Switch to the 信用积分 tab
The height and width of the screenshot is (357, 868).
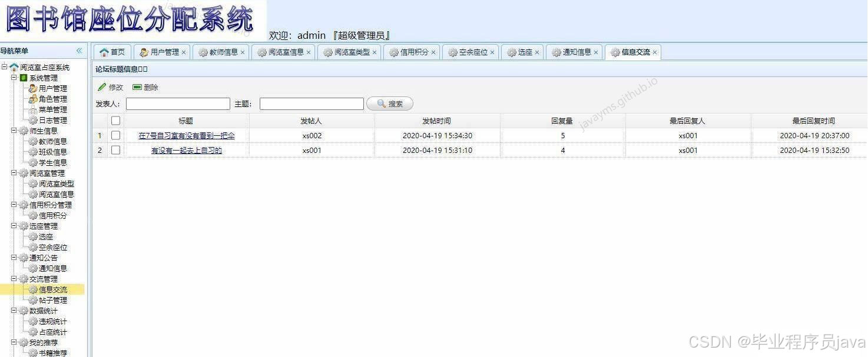(x=411, y=52)
